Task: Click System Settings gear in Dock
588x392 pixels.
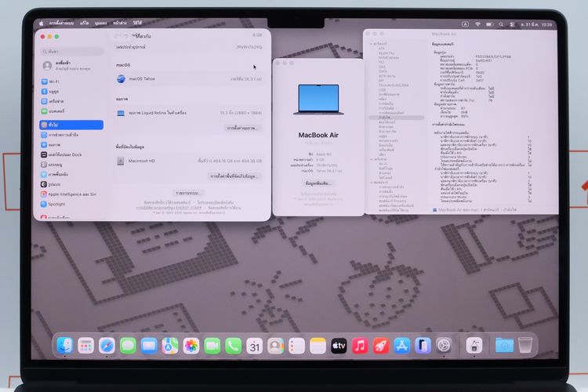Action: tap(444, 346)
